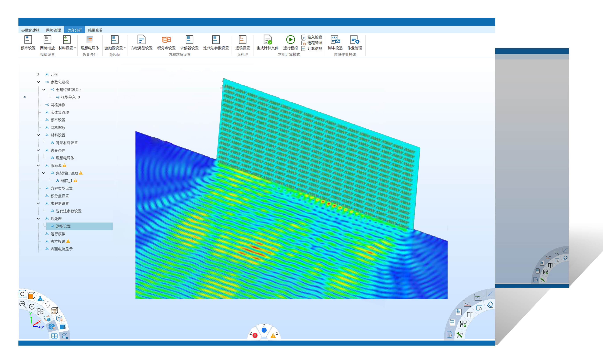603x364 pixels.
Task: Open the frequency settings (频率设置) tool
Action: click(x=28, y=40)
